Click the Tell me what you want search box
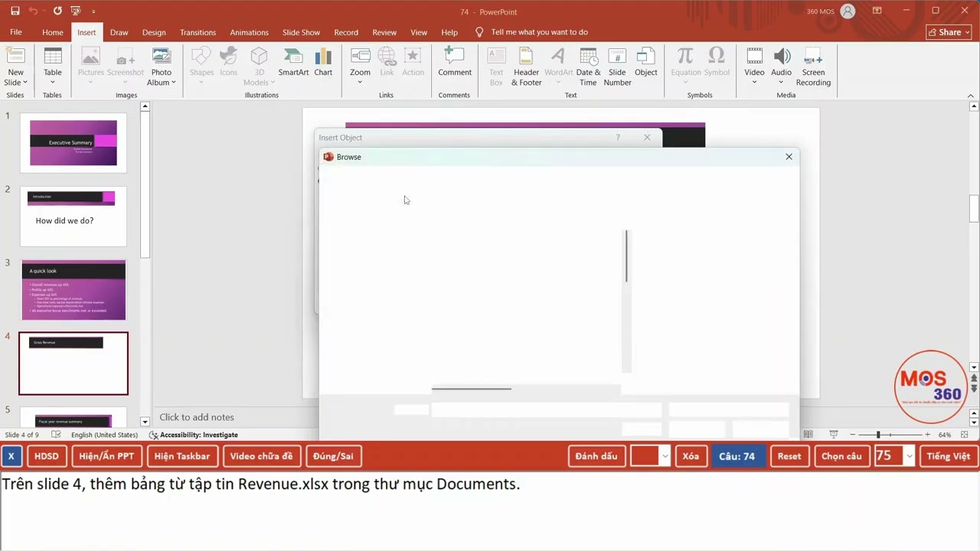 tap(539, 32)
